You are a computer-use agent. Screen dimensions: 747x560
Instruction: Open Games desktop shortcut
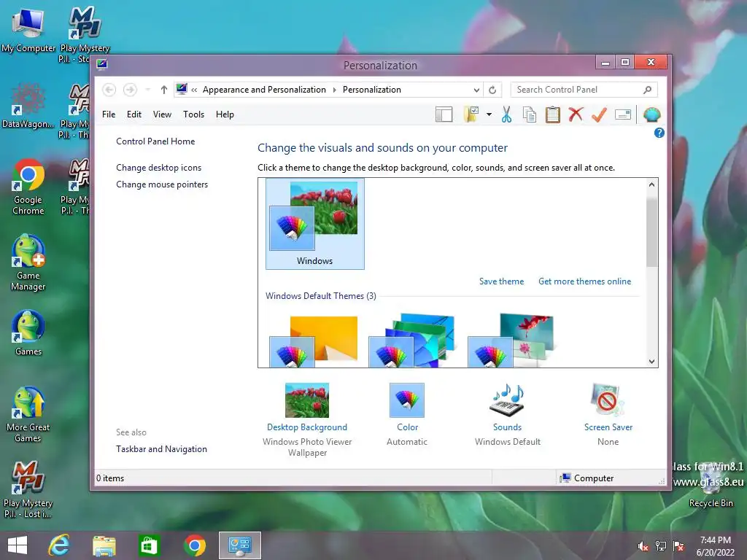28,333
